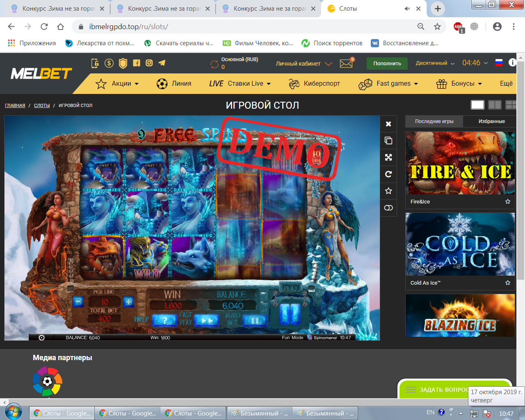Add current game to favorites star icon
Viewport: 525px width, 420px height.
pos(388,191)
